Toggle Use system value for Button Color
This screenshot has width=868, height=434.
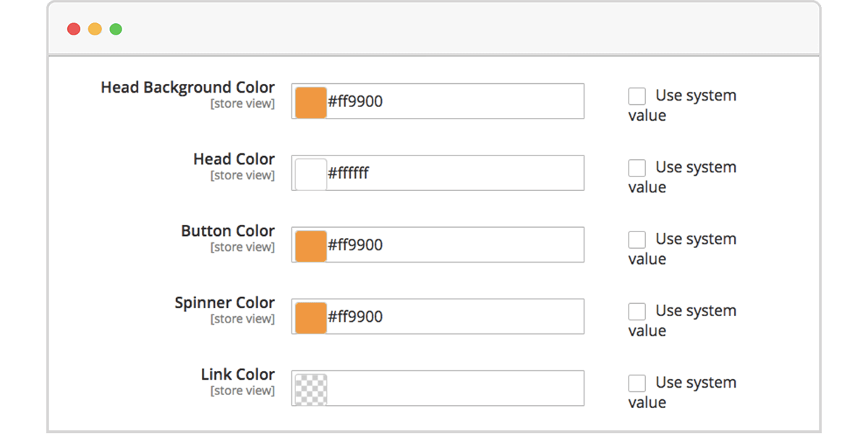click(x=637, y=239)
